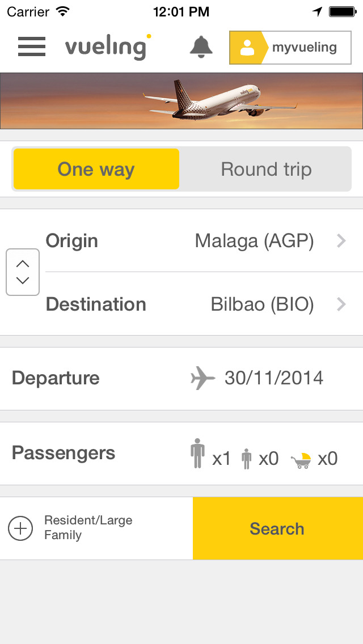Tap the adult passenger icon
The width and height of the screenshot is (363, 644).
197,453
